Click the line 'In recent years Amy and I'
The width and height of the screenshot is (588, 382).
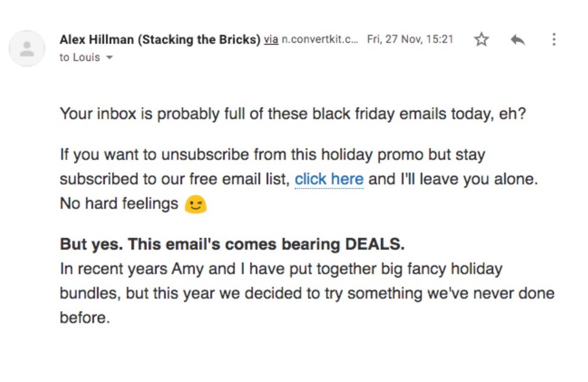281,268
